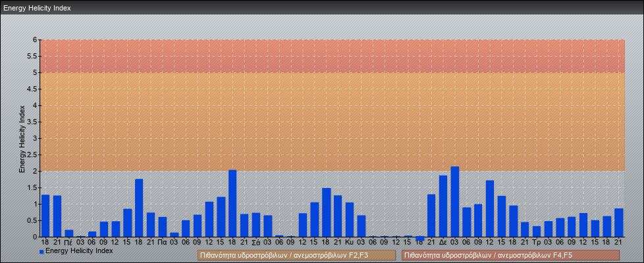Select the bar above the Κυ label
The width and height of the screenshot is (644, 263).
click(350, 220)
